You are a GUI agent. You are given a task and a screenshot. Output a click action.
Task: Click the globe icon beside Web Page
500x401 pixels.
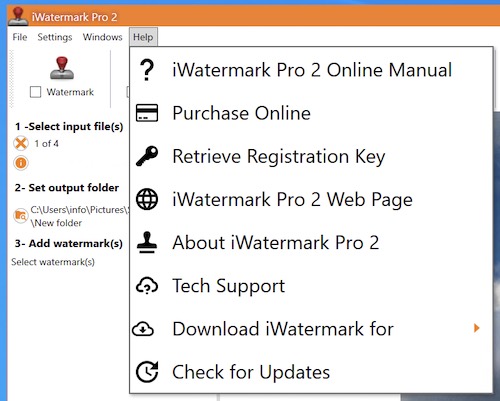point(147,199)
